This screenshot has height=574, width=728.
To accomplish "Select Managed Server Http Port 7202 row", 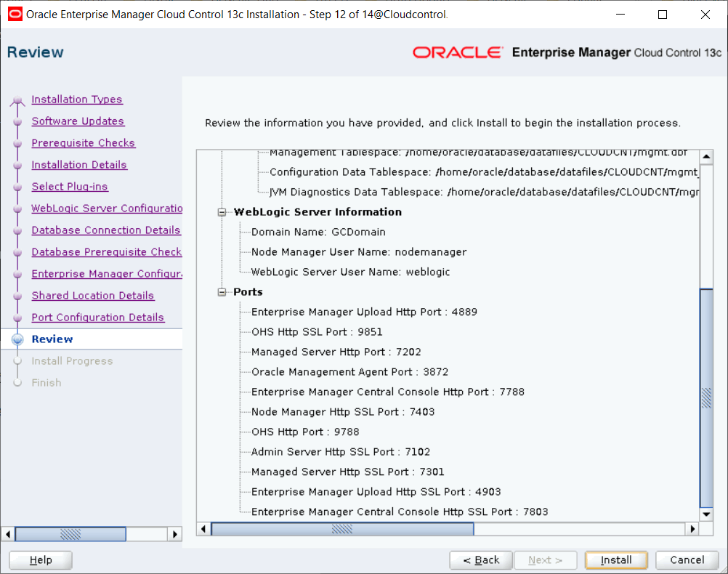I will pos(336,352).
